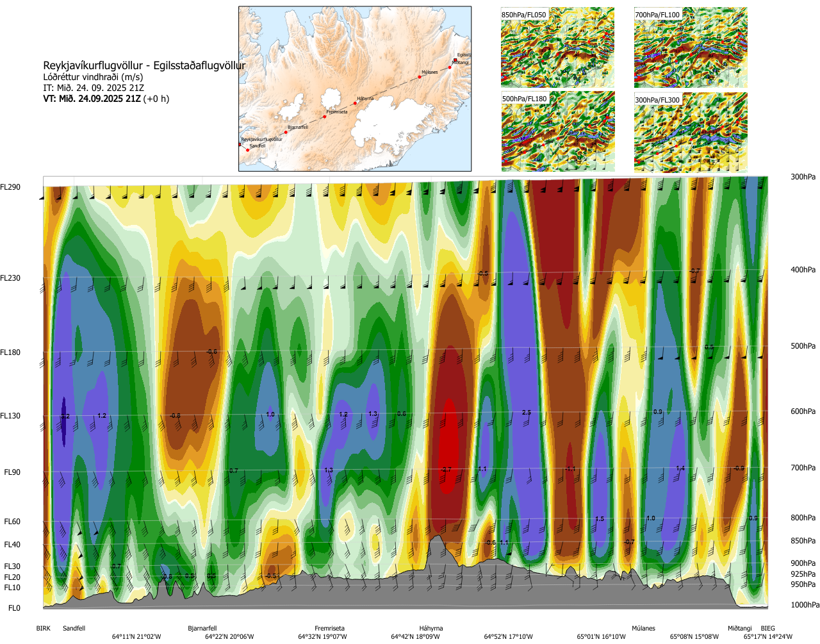
Task: Click the 850hPa pressure label on right axis
Action: (803, 541)
